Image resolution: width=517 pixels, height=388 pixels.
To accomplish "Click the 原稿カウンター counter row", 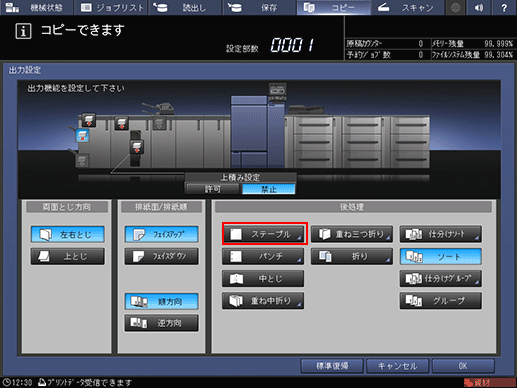I will coord(387,44).
